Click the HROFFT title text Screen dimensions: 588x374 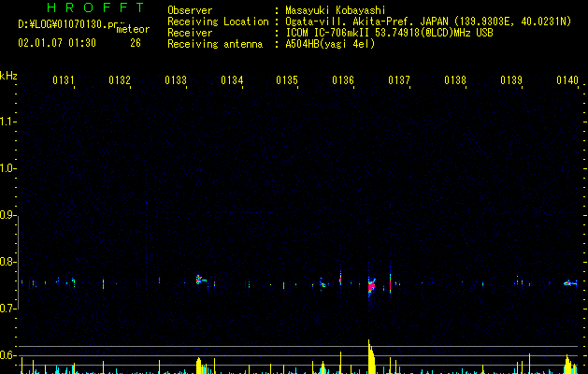(95, 7)
